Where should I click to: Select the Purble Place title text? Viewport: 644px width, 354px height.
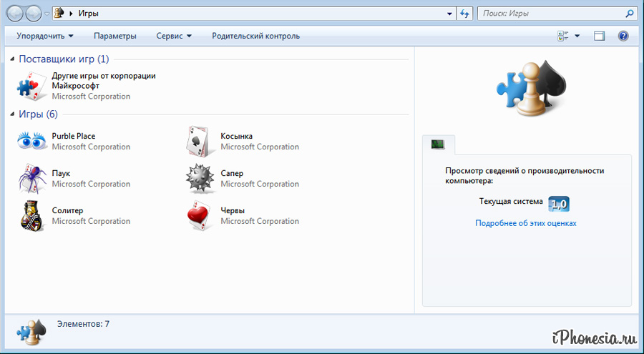pos(74,136)
